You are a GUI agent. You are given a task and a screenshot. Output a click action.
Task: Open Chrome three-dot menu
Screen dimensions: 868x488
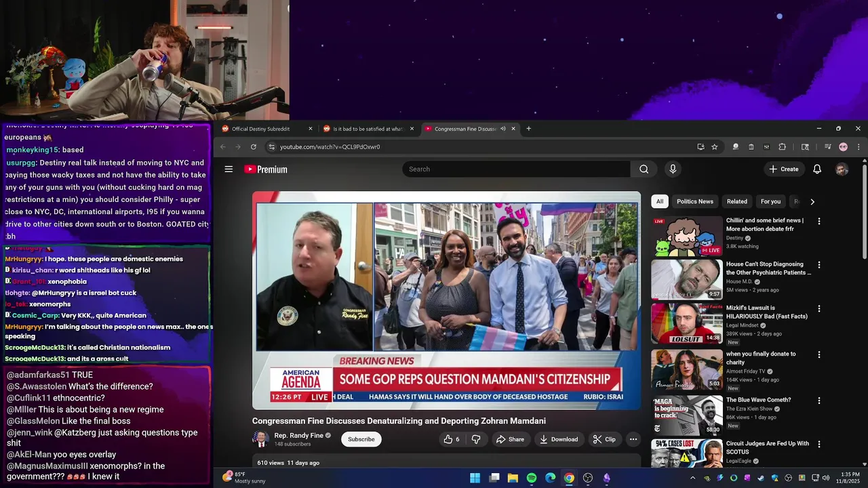(x=859, y=147)
